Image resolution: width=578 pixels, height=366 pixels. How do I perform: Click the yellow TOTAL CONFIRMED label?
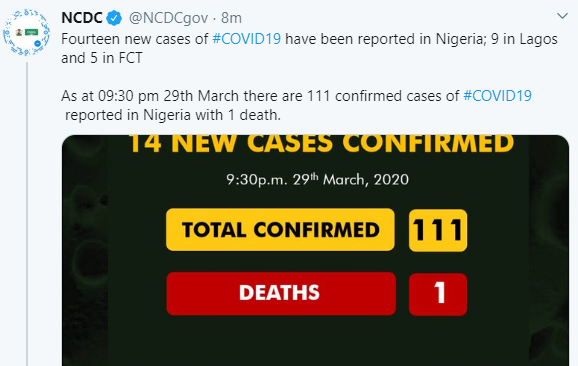tap(280, 230)
